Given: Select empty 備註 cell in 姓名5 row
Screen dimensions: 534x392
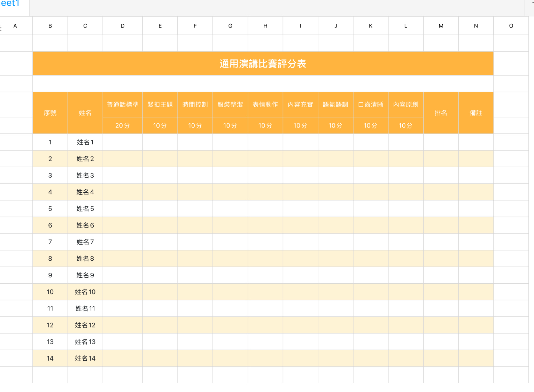Looking at the screenshot, I should tap(476, 209).
